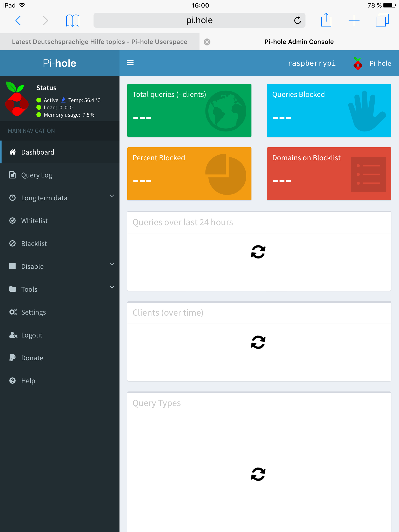This screenshot has height=532, width=399.
Task: Open the Total queries green card
Action: (189, 110)
